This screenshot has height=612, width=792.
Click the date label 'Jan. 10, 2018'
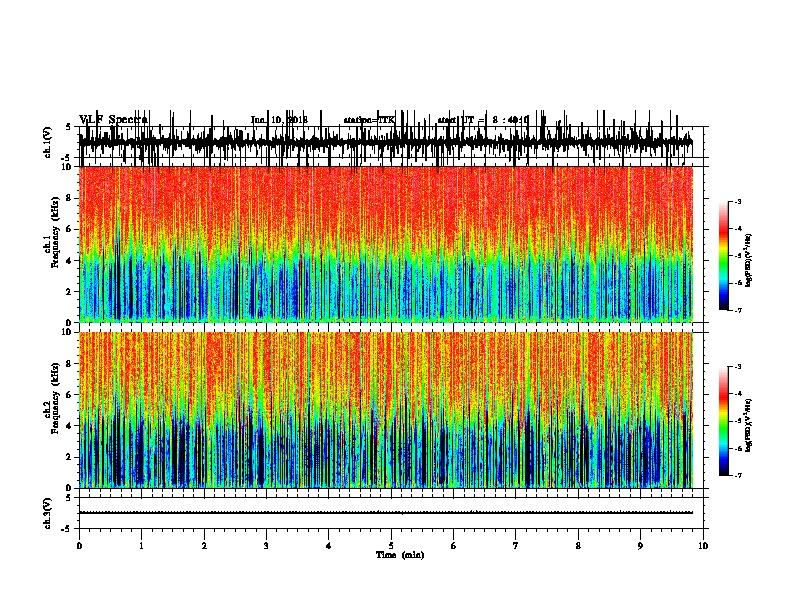tap(279, 120)
